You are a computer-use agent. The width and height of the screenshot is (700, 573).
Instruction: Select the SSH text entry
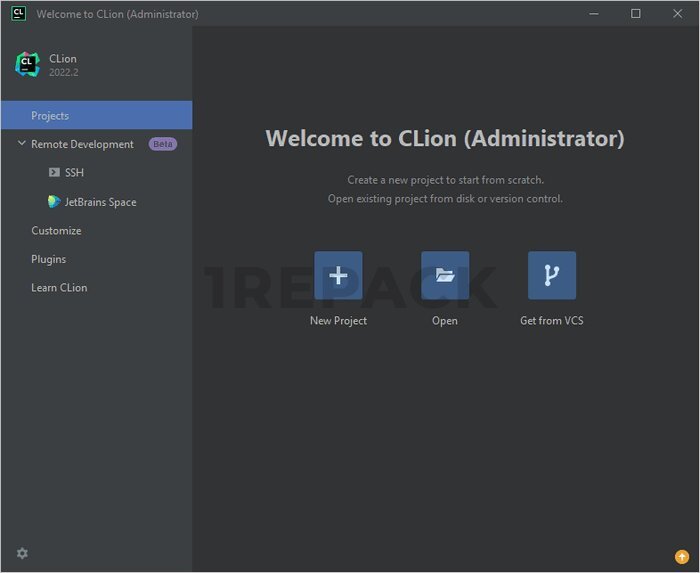74,173
